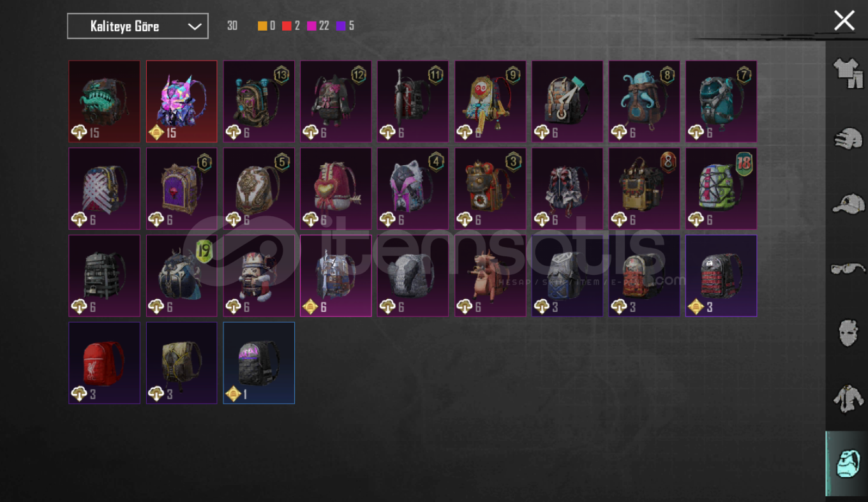Click the Kaliteye Göre dropdown arrow
Viewport: 868px width, 502px height.
click(195, 27)
